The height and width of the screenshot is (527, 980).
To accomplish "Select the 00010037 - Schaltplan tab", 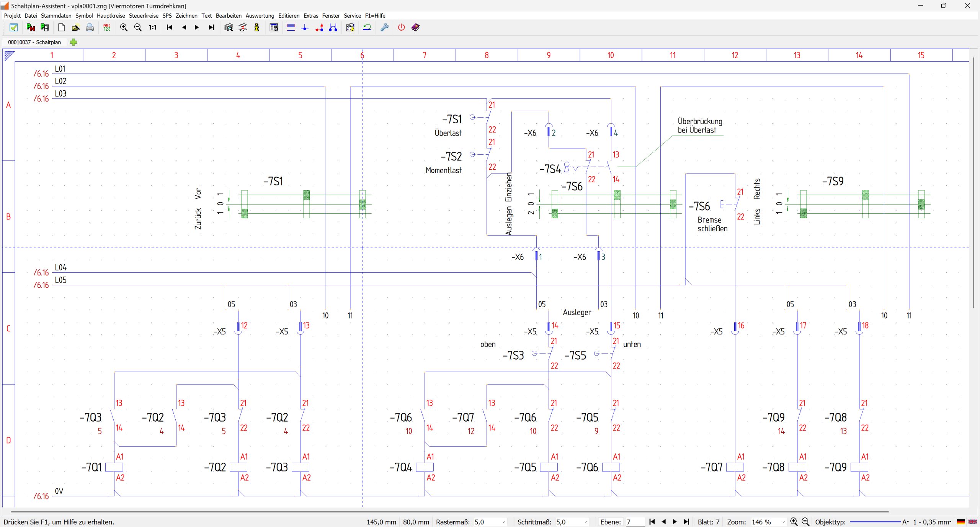I will (x=34, y=42).
